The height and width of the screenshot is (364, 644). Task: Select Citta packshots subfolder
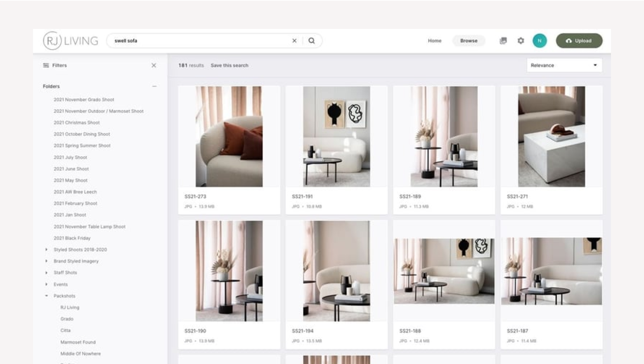coord(65,331)
